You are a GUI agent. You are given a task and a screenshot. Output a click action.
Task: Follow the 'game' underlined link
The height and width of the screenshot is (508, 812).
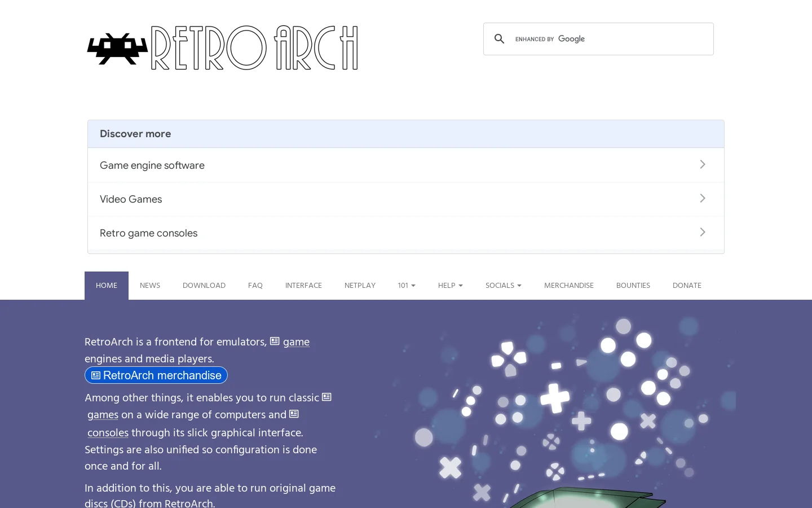click(296, 342)
